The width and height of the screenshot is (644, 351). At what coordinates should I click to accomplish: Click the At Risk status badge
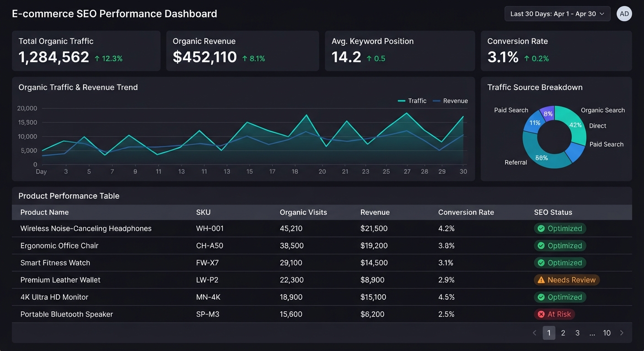[x=554, y=314]
